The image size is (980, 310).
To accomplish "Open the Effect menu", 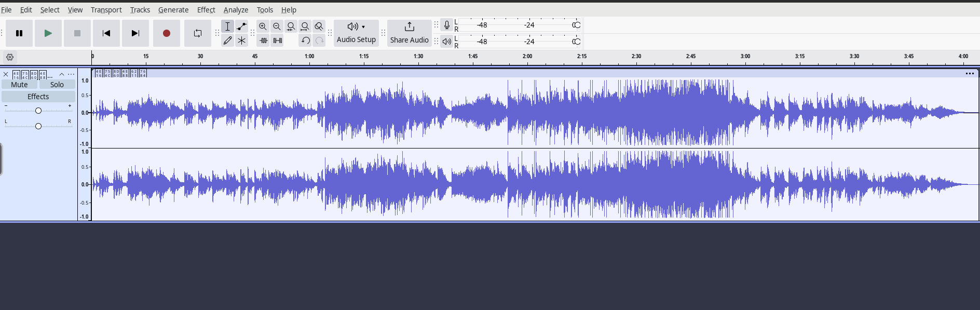I will click(x=206, y=10).
